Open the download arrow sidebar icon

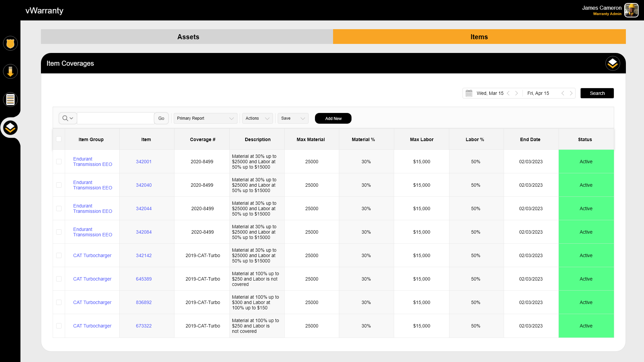10,72
